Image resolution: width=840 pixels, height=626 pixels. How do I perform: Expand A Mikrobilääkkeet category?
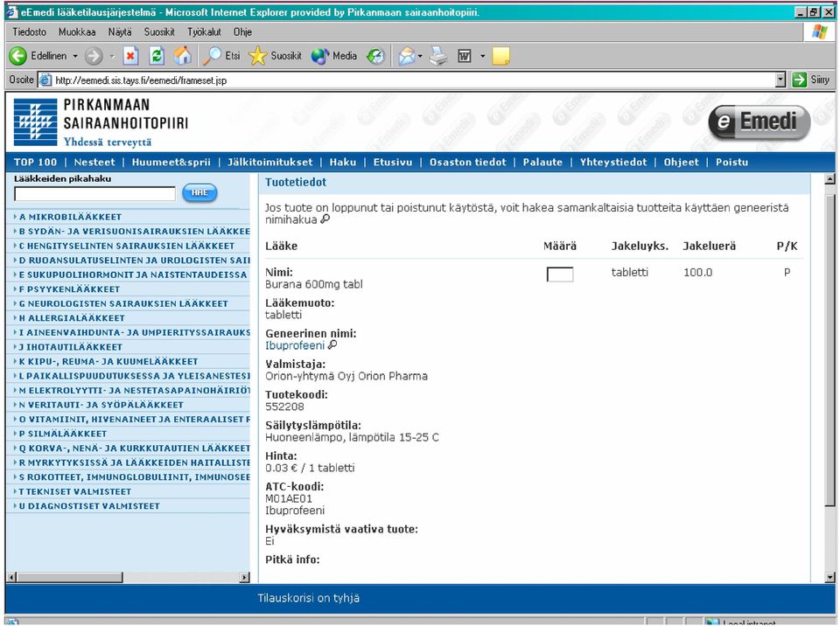coord(70,217)
